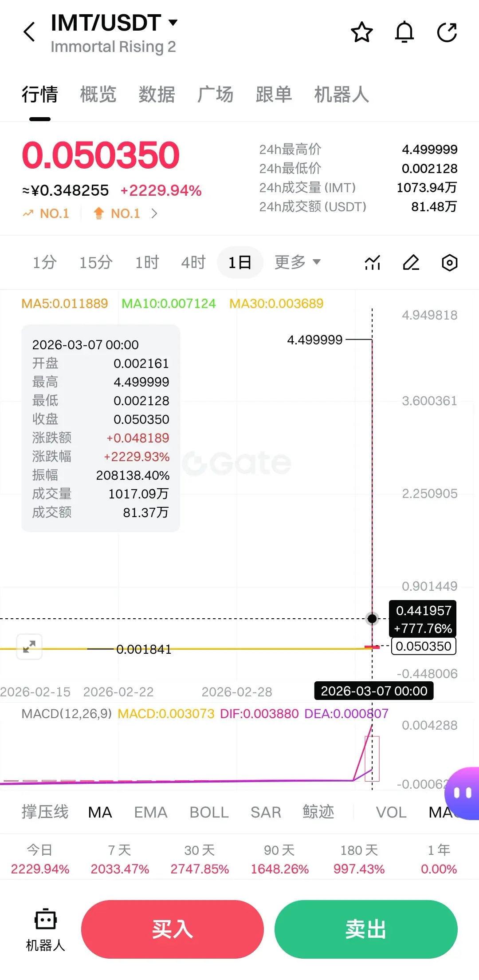Screen dimensions: 479x980
Task: Tap the large 0.050350 last price
Action: [101, 155]
